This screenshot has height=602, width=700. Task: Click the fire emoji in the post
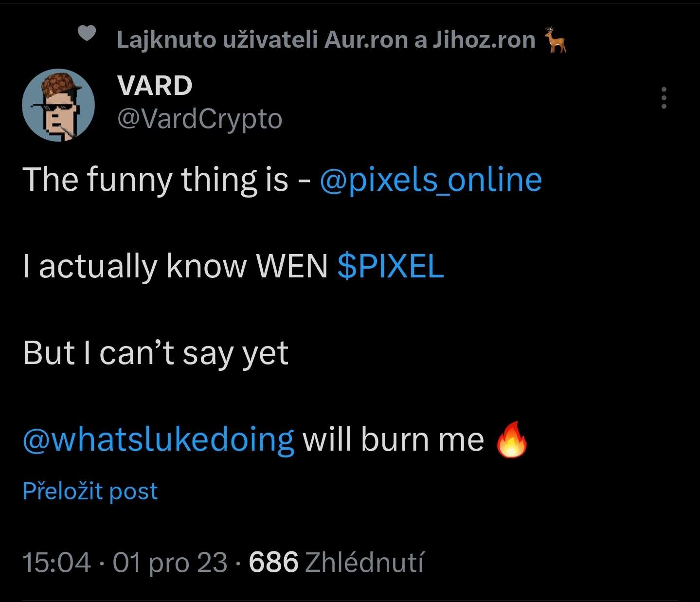[511, 439]
